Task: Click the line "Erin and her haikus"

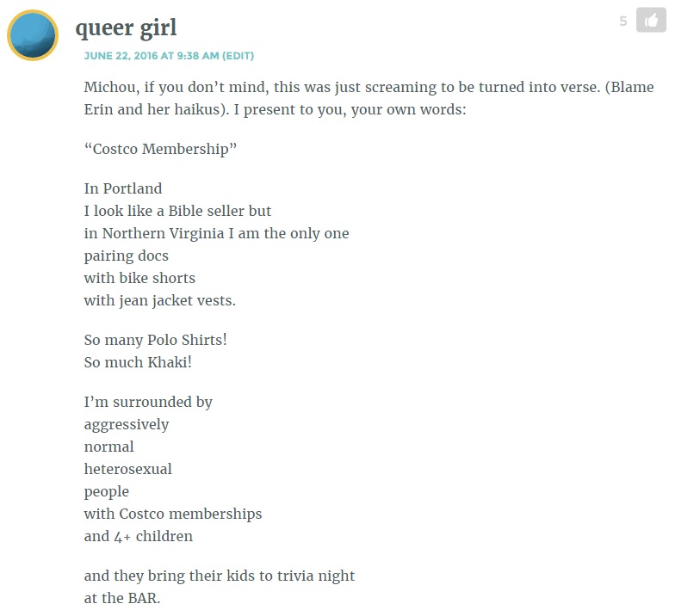Action: point(275,109)
